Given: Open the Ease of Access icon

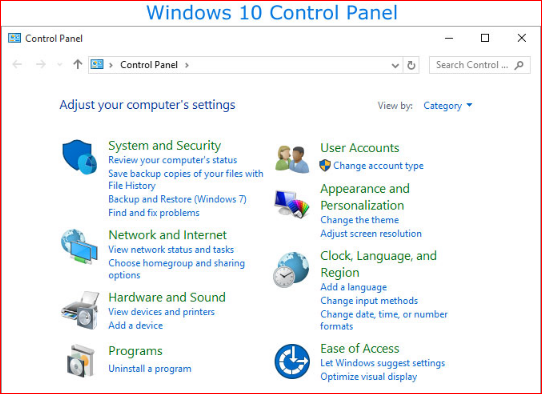Looking at the screenshot, I should (x=292, y=361).
